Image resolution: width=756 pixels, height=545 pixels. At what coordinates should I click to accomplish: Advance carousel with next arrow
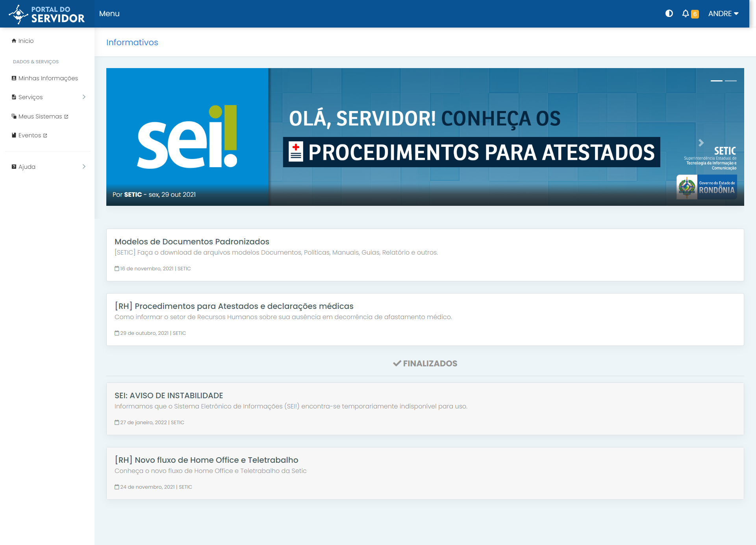tap(701, 143)
